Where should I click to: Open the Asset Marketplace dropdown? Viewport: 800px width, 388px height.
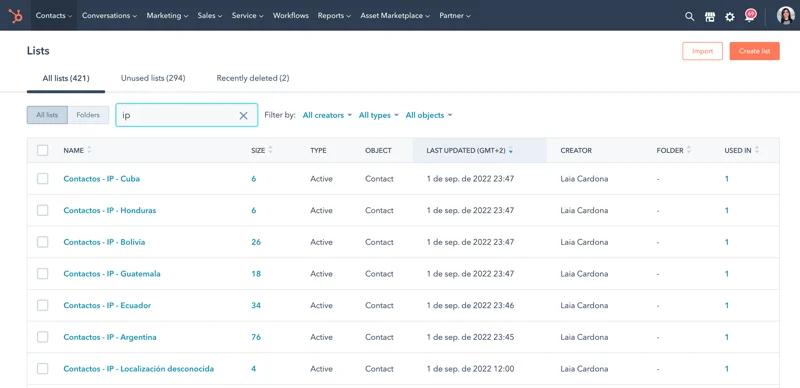[x=395, y=16]
